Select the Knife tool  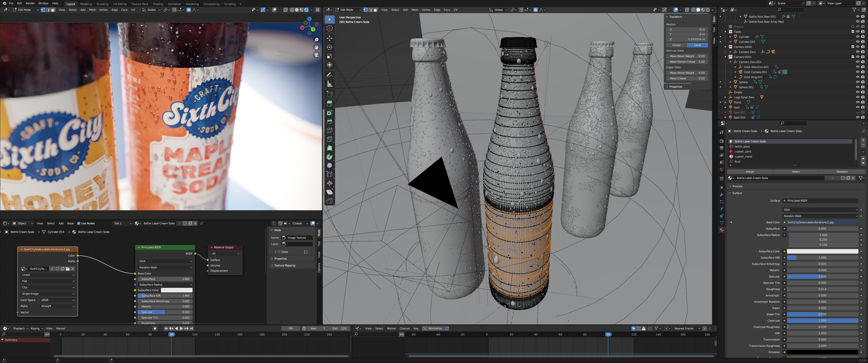[x=330, y=139]
